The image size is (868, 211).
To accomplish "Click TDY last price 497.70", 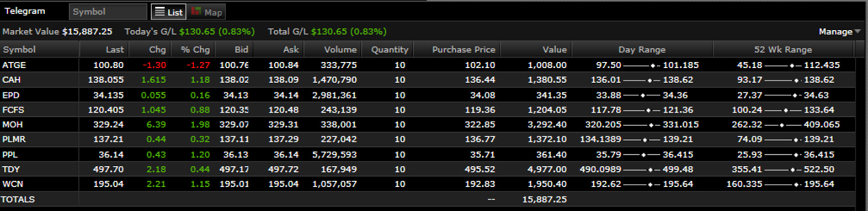I will pos(109,170).
